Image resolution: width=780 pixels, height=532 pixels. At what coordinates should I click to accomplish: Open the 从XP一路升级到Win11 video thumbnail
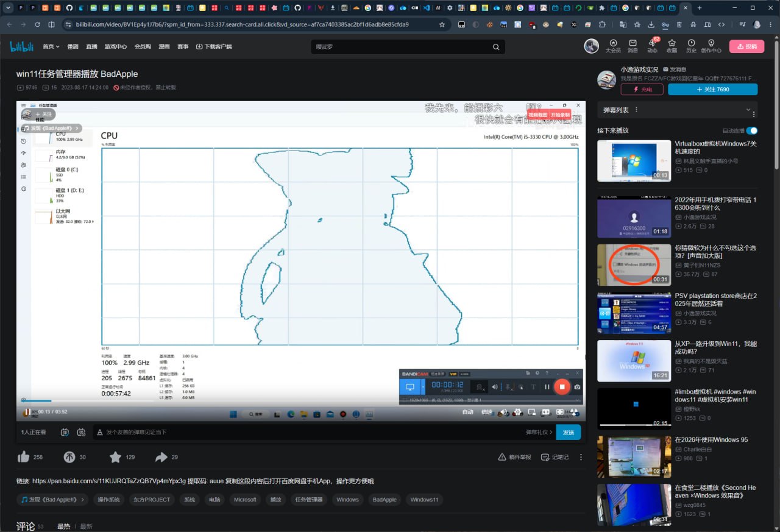point(634,360)
